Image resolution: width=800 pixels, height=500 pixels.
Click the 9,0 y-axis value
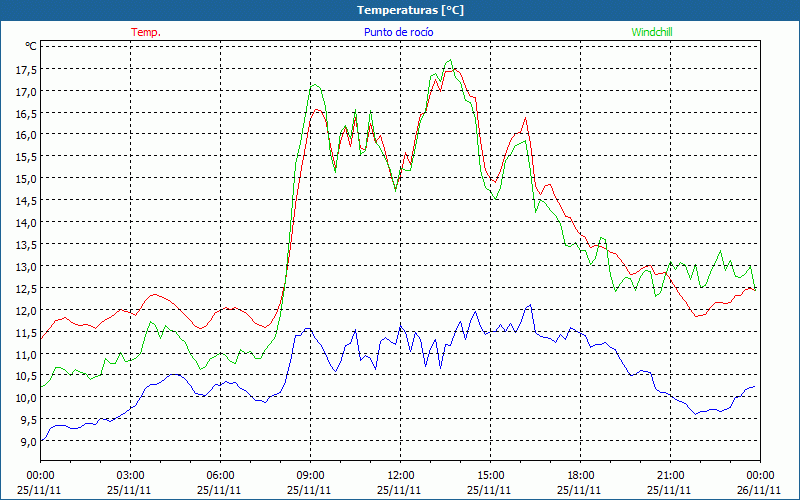pos(29,442)
